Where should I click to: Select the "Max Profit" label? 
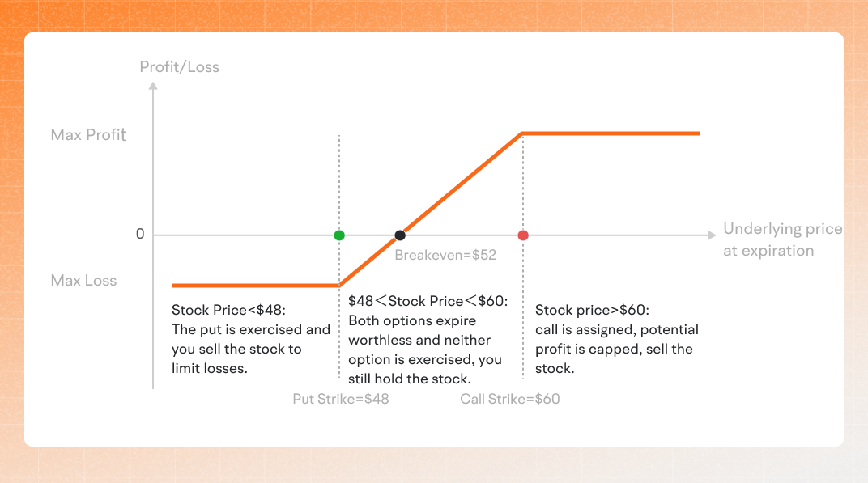click(x=88, y=135)
